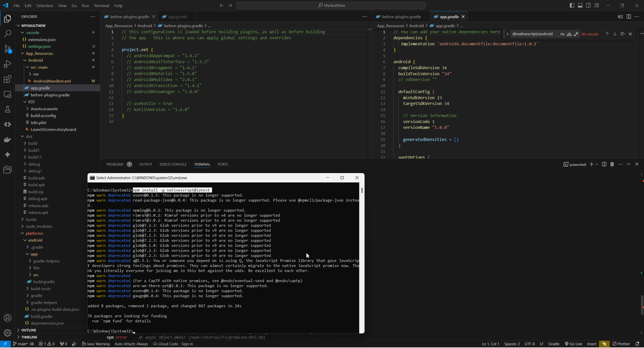
Task: Open the Remote Explorer view
Action: pyautogui.click(x=8, y=94)
